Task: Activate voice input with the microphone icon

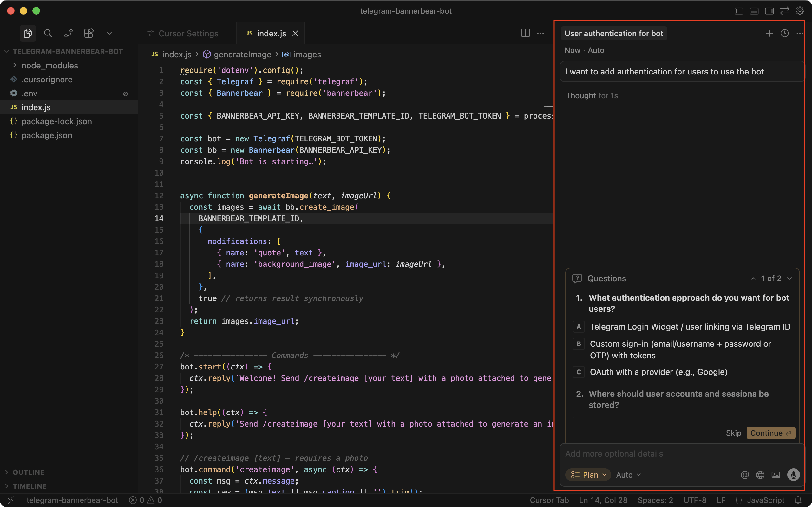Action: coord(793,474)
